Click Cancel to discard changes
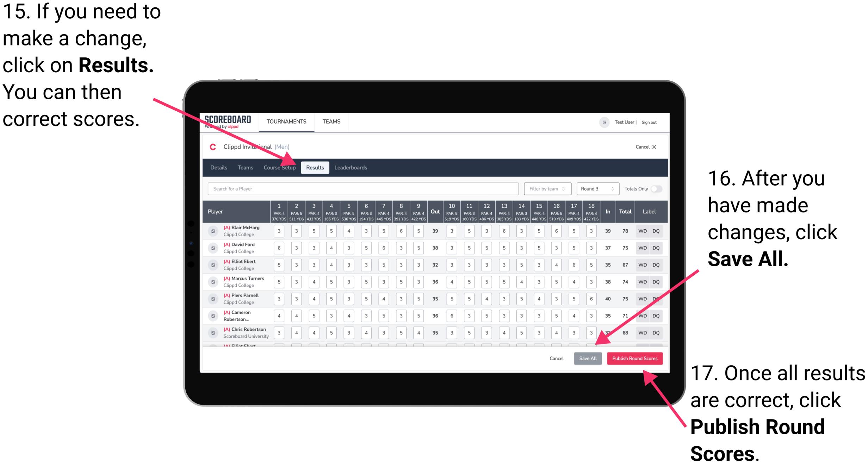The height and width of the screenshot is (467, 868). pos(556,358)
